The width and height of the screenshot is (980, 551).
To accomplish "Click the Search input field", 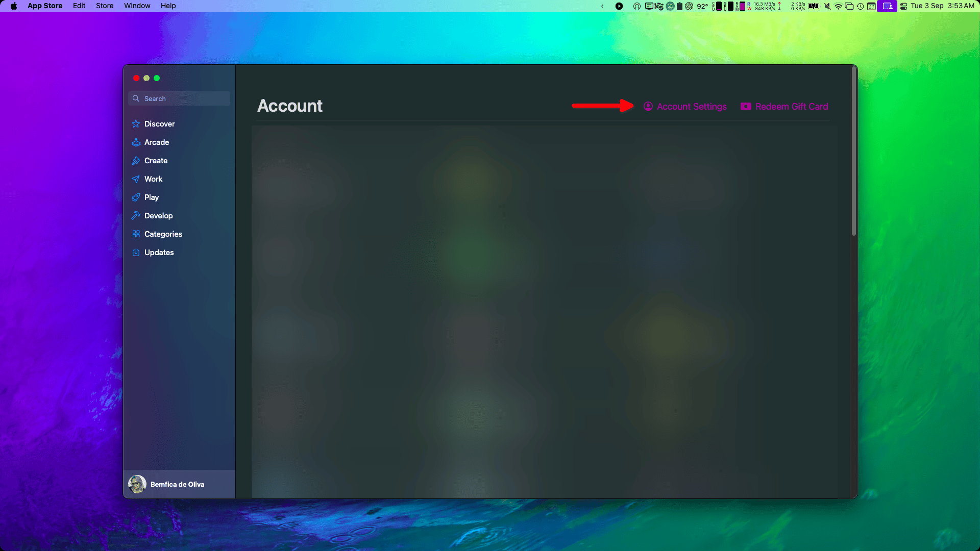I will click(x=179, y=98).
